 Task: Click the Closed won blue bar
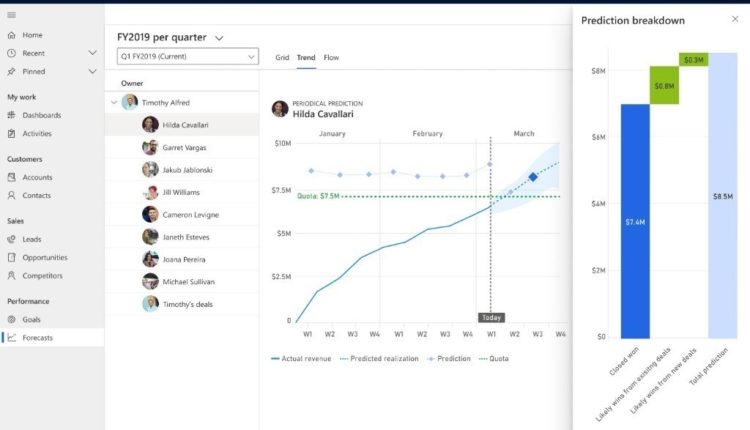point(635,220)
